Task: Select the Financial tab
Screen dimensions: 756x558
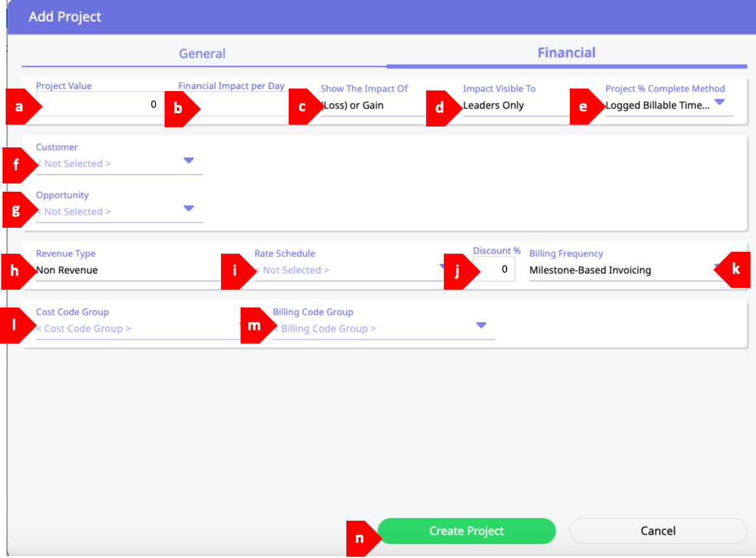Action: pos(566,53)
